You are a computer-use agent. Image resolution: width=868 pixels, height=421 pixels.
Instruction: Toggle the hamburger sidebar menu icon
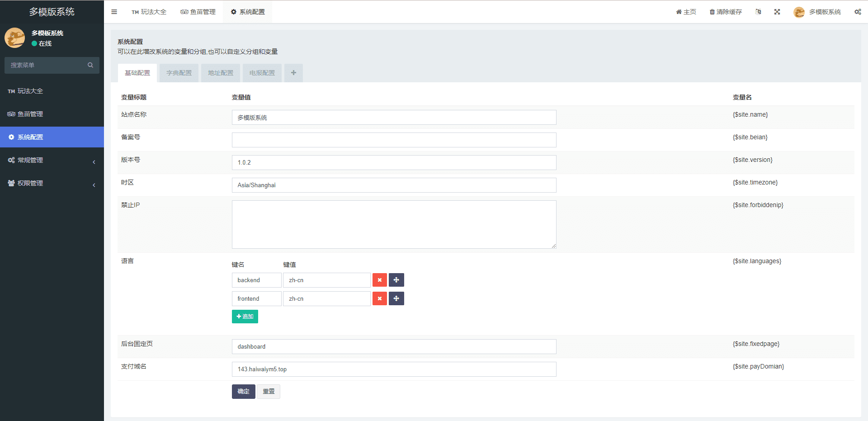[114, 12]
